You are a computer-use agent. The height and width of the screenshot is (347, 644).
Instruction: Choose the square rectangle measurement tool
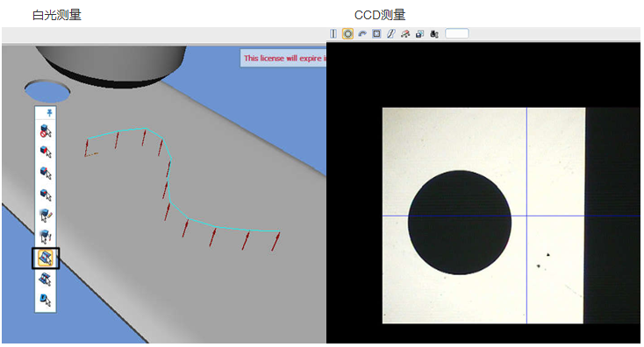[376, 33]
